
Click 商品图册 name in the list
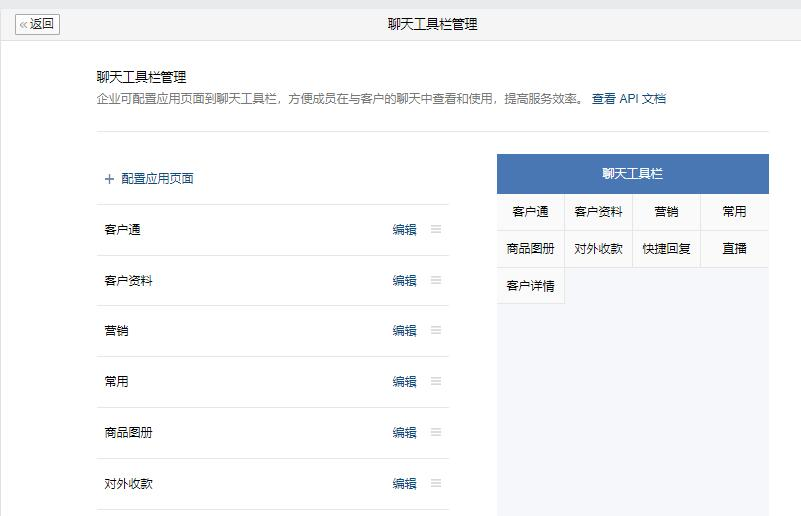(x=129, y=433)
